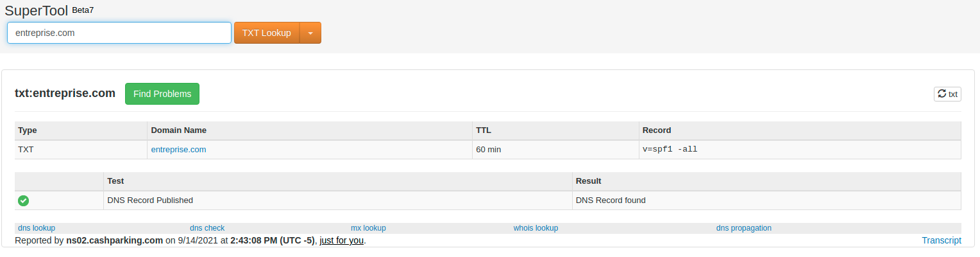
Task: Click the "DNS Record Published" test cell
Action: pyautogui.click(x=150, y=200)
